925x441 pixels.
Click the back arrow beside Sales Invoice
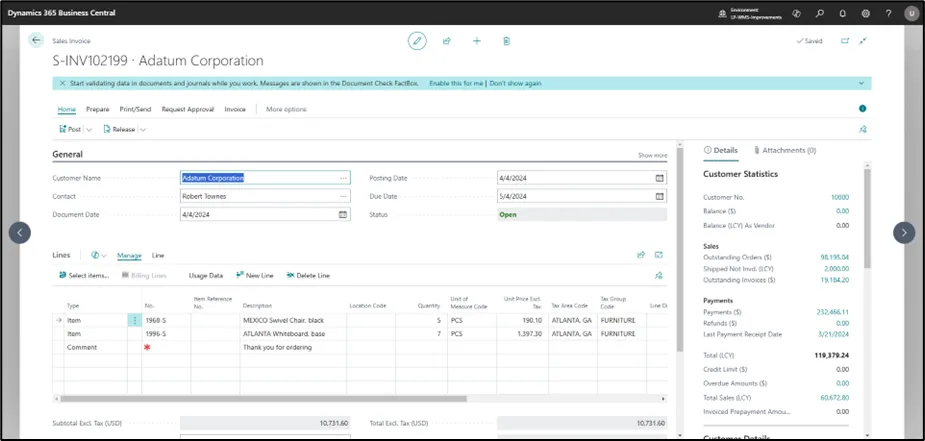click(x=36, y=40)
